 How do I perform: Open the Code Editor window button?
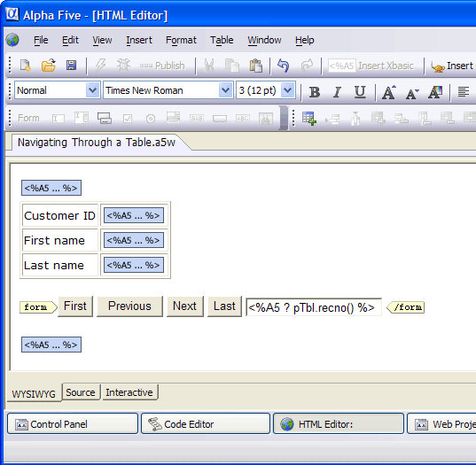(x=206, y=424)
